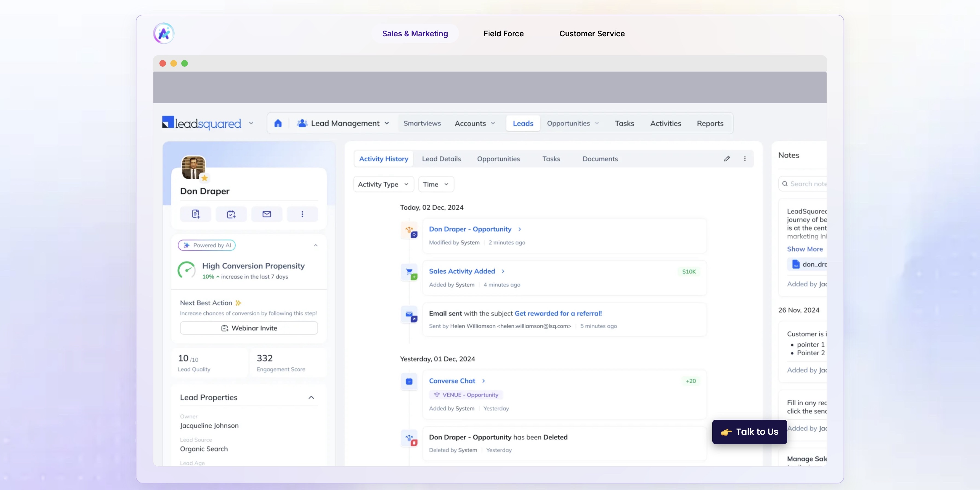Click the circular AI logo at top left

click(164, 33)
